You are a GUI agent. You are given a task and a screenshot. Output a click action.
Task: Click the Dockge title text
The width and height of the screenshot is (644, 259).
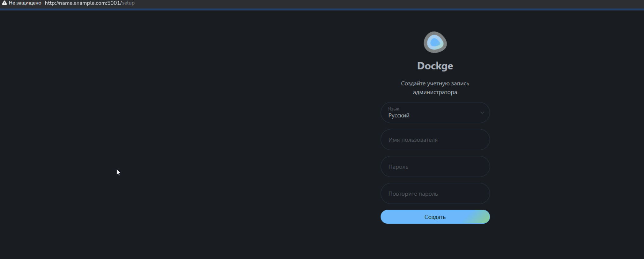pyautogui.click(x=435, y=66)
